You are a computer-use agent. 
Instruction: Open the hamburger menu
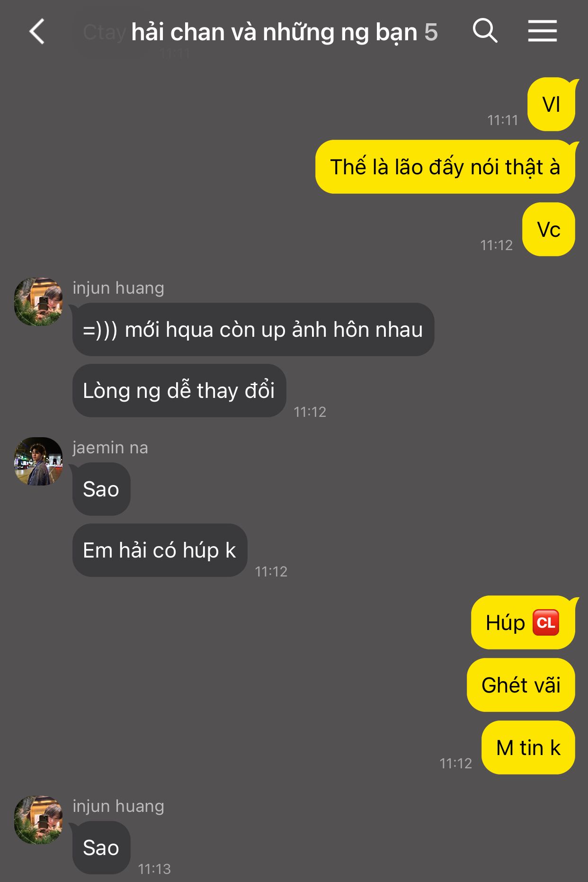tap(543, 31)
